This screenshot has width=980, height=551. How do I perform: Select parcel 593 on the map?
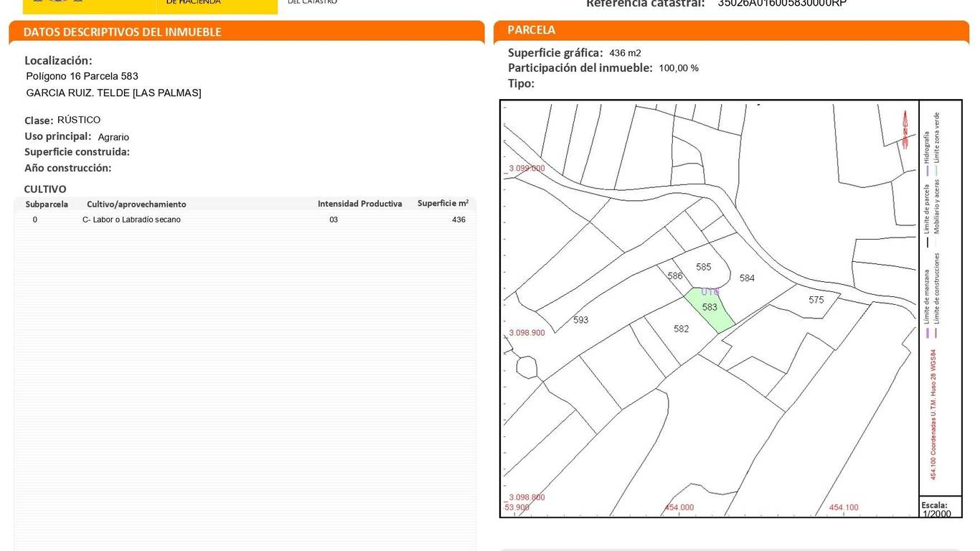(580, 320)
